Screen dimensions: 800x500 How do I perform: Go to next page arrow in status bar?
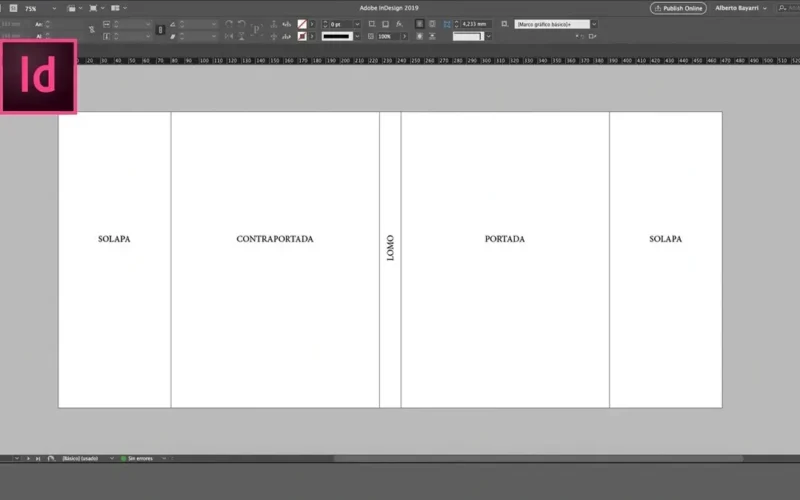pyautogui.click(x=27, y=458)
